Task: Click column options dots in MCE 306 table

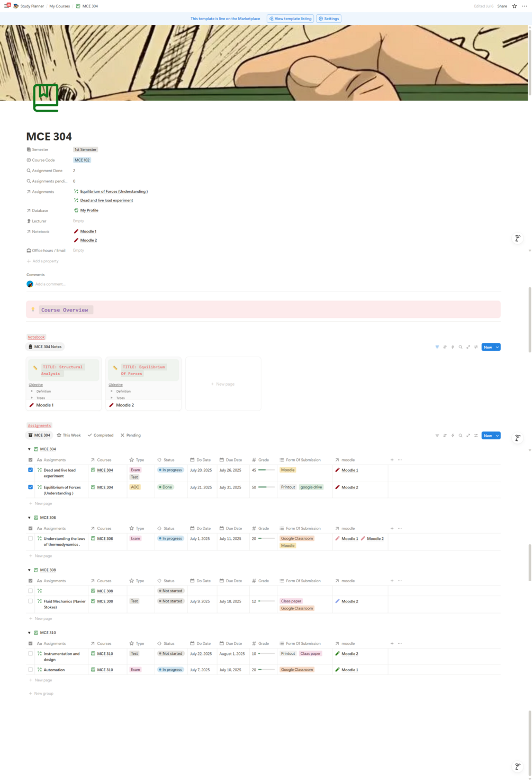Action: (x=400, y=528)
